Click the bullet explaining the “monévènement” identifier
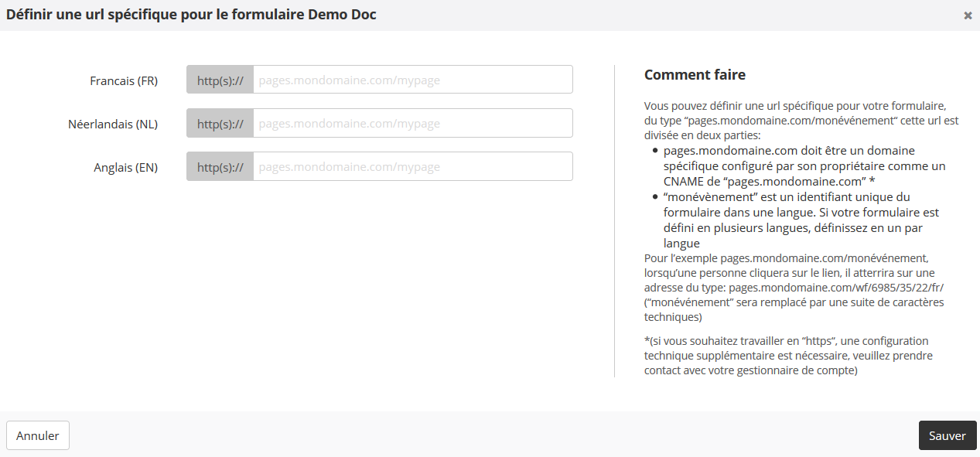 coord(801,220)
